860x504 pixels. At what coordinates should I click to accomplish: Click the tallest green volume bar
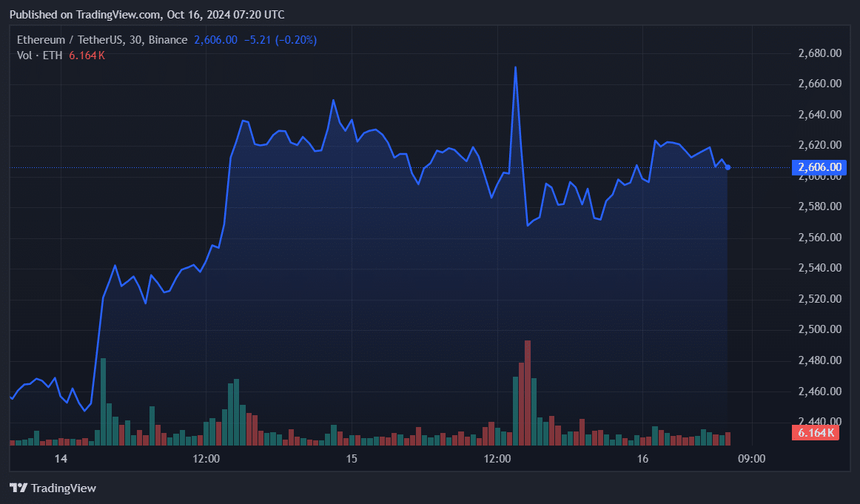point(103,400)
